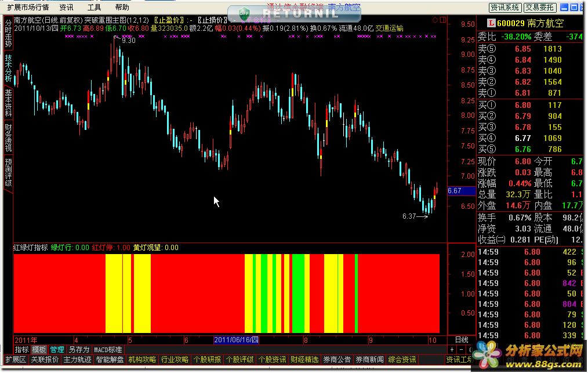The width and height of the screenshot is (588, 373).
Task: Switch to the 财务透视 side tab
Action: click(8, 137)
